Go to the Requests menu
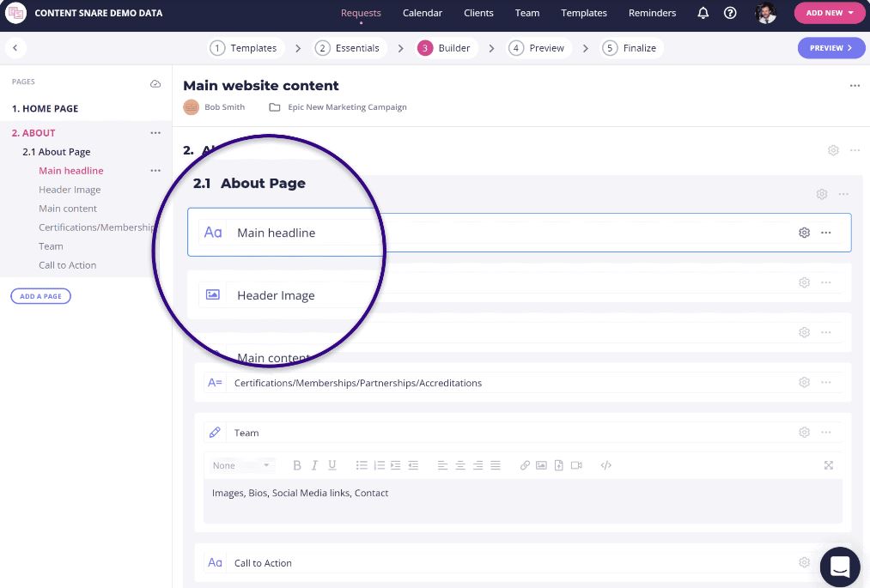 click(361, 13)
